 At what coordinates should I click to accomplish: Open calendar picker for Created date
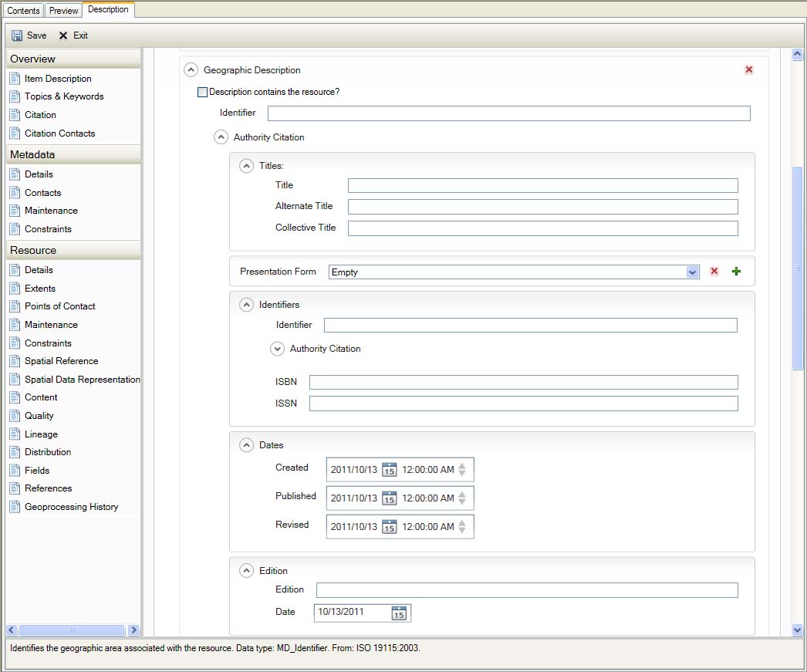[x=389, y=470]
